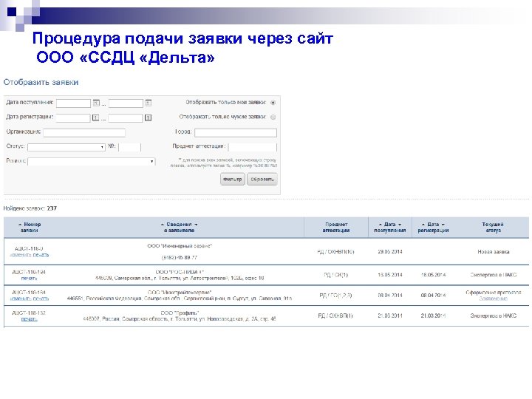Click the 'Сбросить' button
532x399 pixels.
[x=262, y=179]
